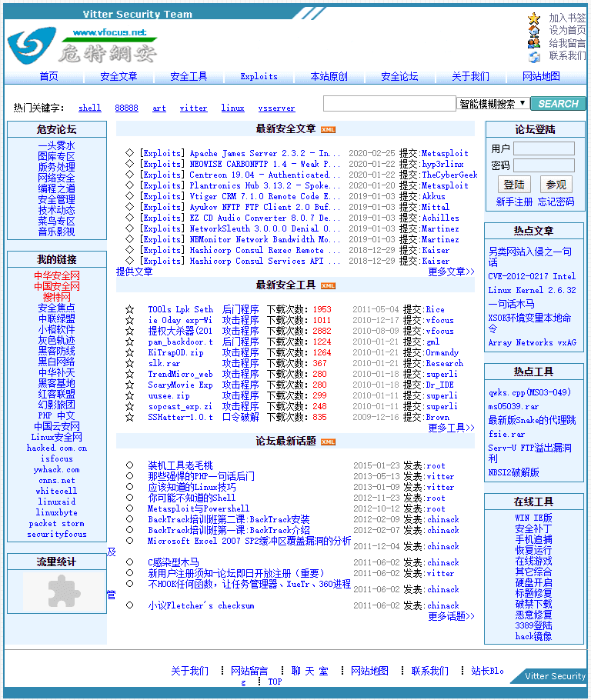Open the XML feed icon for 论坛最新话题
Screen dimensions: 591x700
tap(328, 442)
